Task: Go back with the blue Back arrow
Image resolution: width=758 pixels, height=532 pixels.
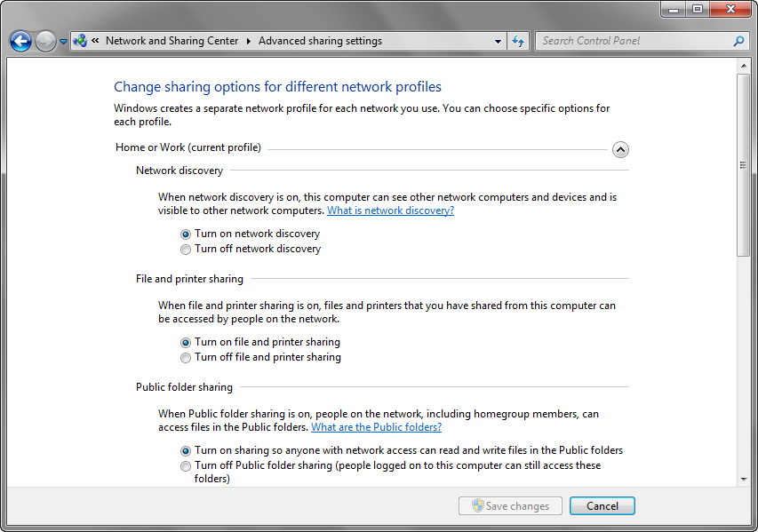Action: (20, 42)
